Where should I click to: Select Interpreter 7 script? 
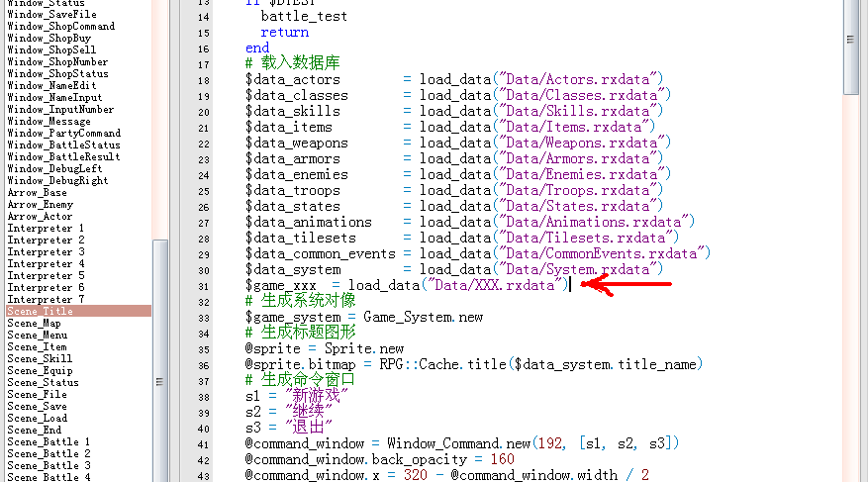[46, 299]
